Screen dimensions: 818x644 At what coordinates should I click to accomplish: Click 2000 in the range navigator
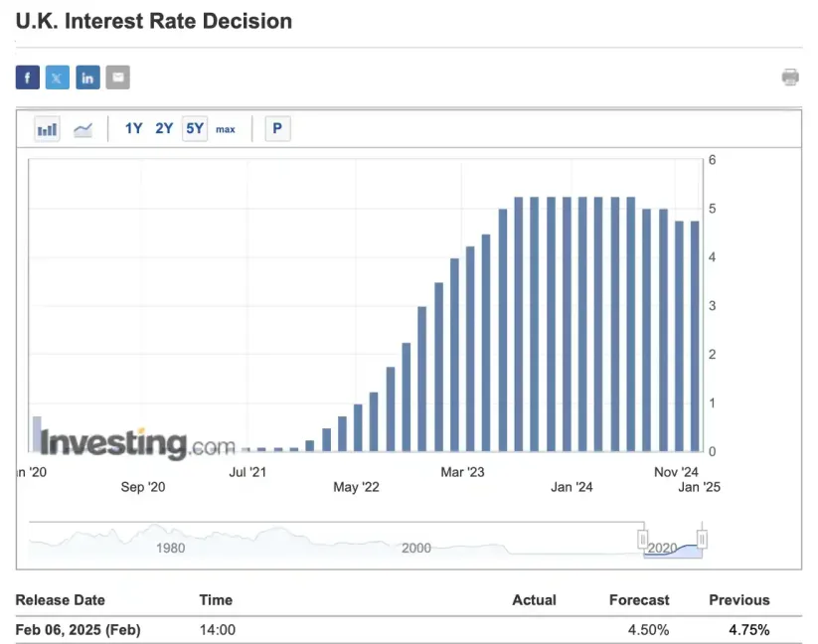pyautogui.click(x=415, y=549)
